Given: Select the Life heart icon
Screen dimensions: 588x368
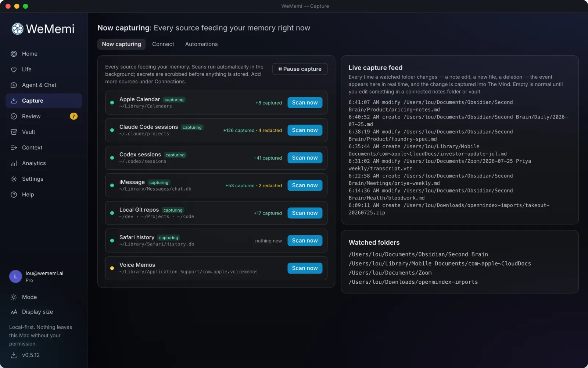Looking at the screenshot, I should (x=14, y=70).
